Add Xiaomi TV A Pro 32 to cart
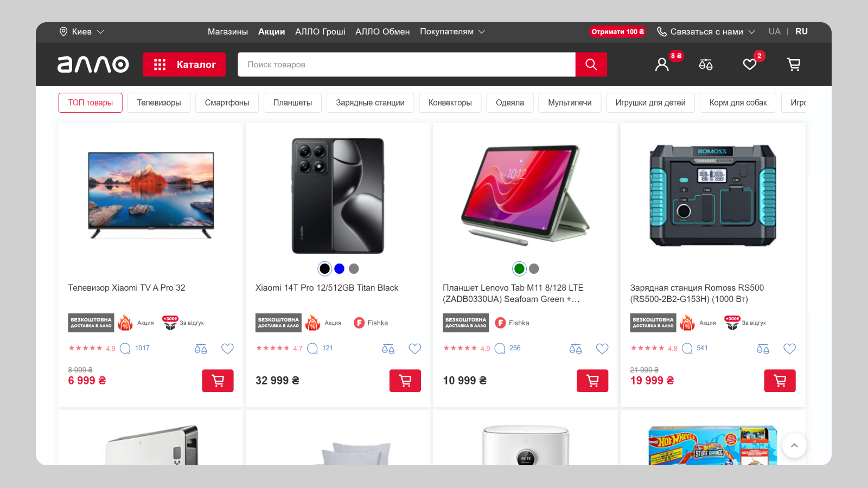Viewport: 868px width, 488px height. [218, 381]
